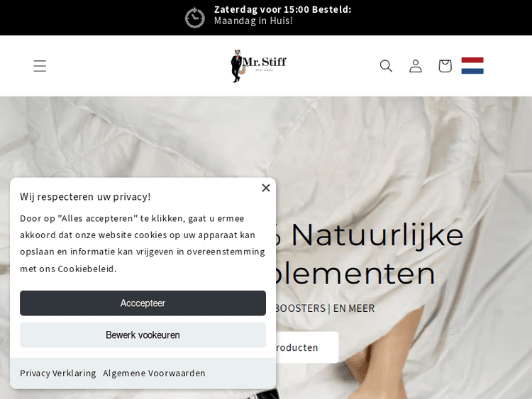Open the search magnifier icon
Image resolution: width=532 pixels, height=399 pixels.
[x=386, y=66]
